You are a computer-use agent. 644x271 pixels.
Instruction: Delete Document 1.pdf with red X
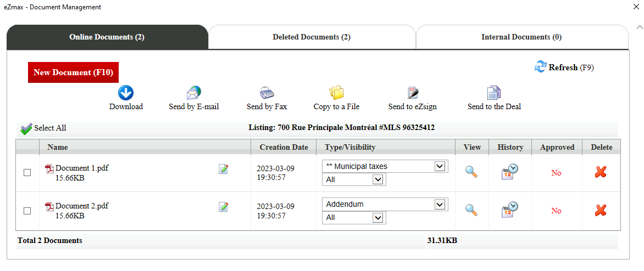tap(601, 173)
